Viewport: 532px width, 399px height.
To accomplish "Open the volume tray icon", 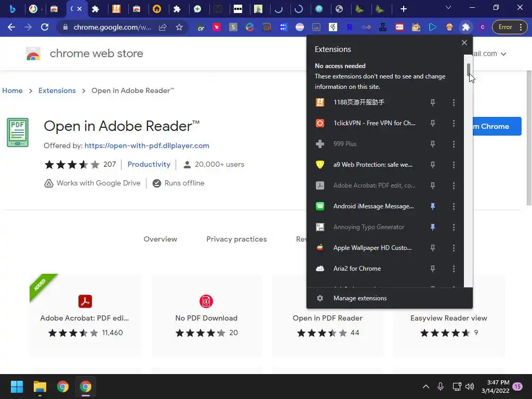I will [x=470, y=387].
